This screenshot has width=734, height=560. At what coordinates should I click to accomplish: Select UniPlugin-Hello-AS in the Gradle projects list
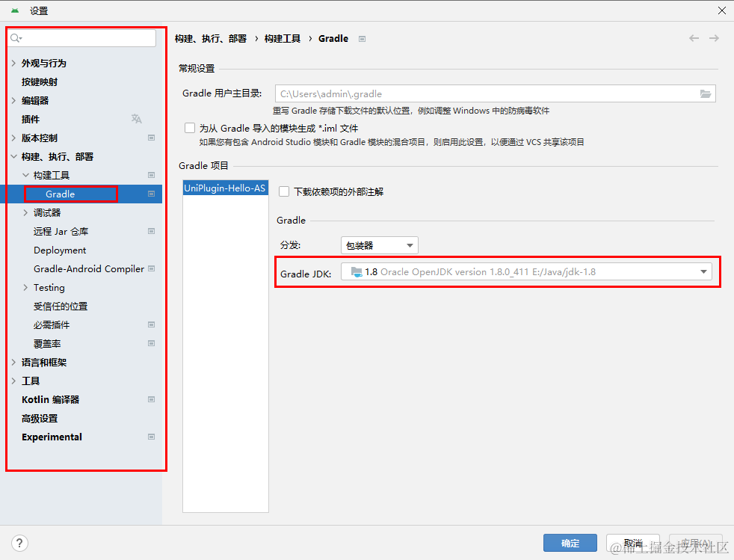click(225, 188)
